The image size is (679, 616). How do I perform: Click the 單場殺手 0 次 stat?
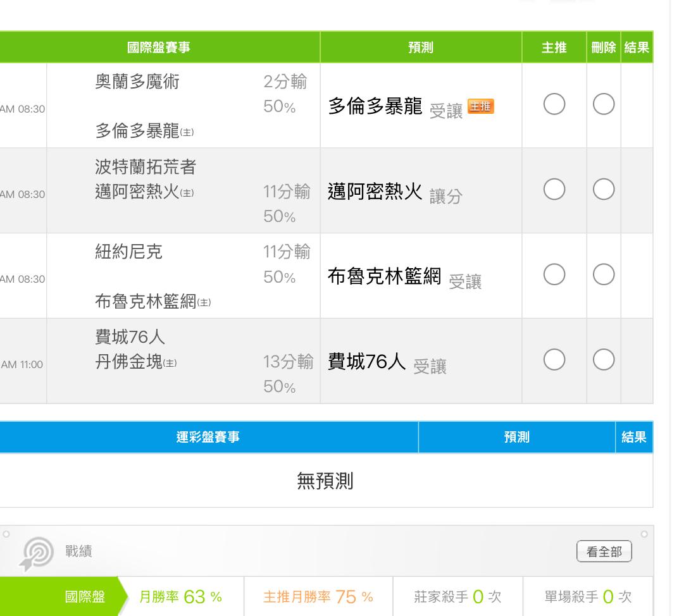(x=588, y=597)
